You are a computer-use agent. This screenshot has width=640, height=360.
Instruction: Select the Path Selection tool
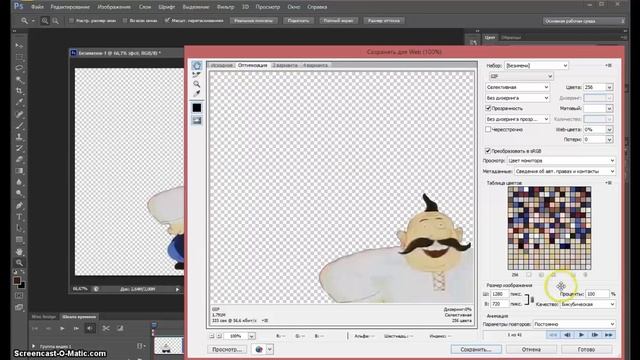[x=19, y=229]
